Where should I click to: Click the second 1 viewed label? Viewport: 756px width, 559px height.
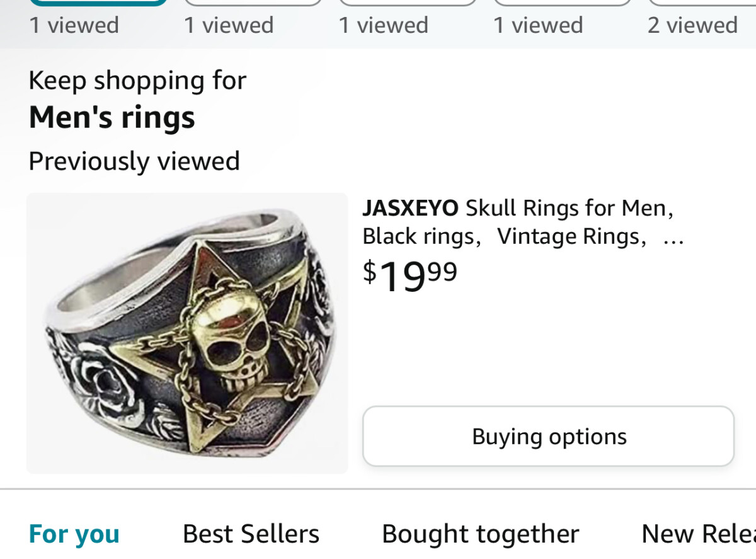tap(229, 25)
